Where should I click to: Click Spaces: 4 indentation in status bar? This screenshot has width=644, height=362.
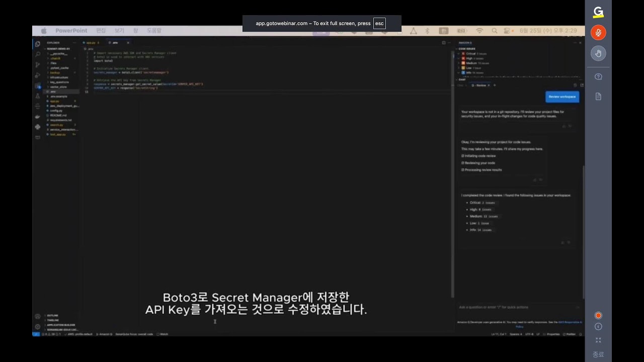[x=516, y=334]
